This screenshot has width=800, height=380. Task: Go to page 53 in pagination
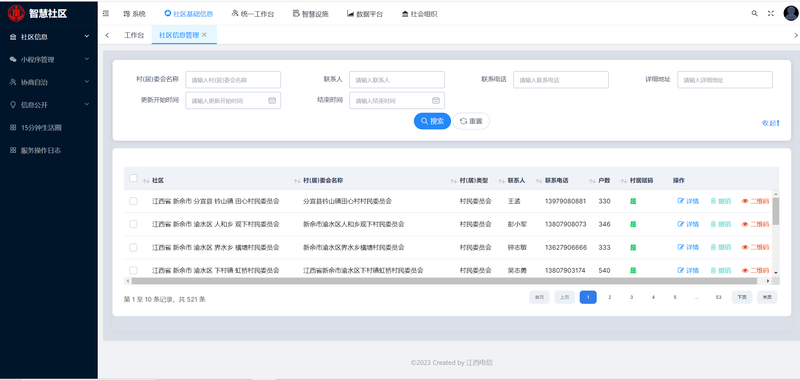tap(718, 297)
